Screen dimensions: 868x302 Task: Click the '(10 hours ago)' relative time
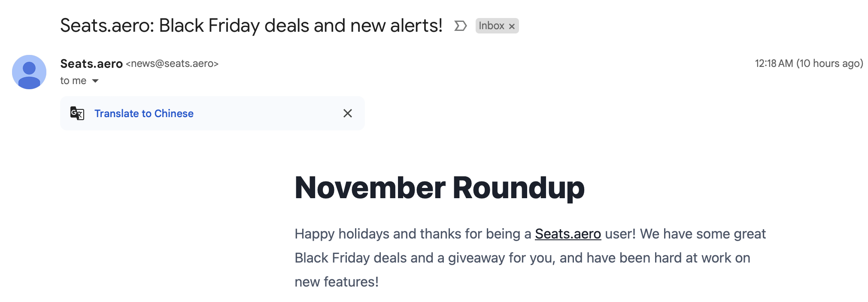tap(830, 63)
